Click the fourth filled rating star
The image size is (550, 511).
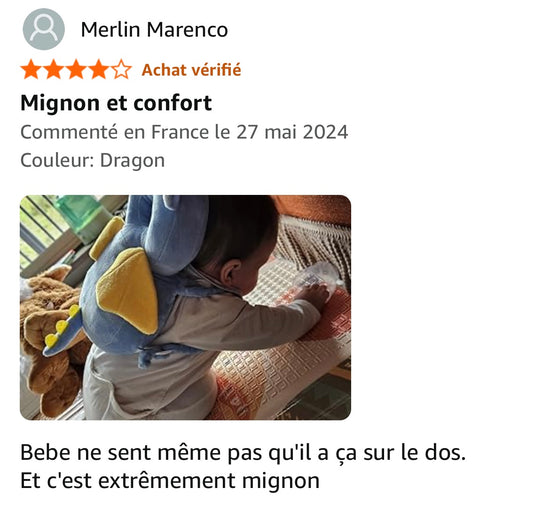(99, 69)
